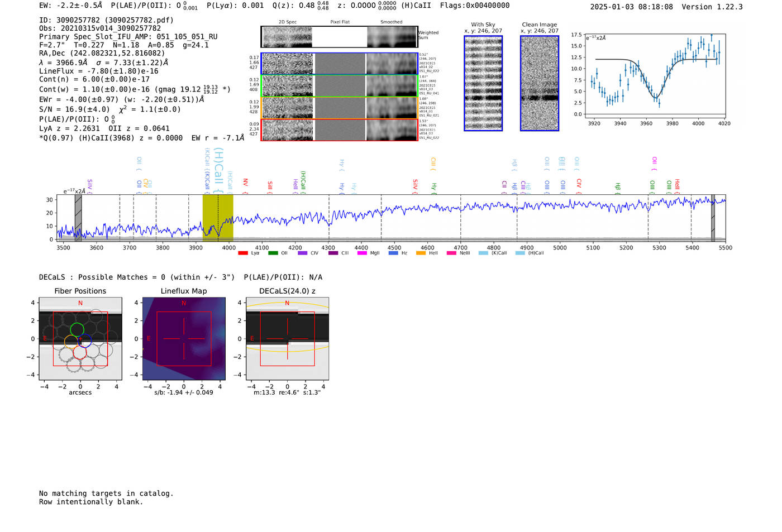Click the green OII legend swatch
Screen dimensions: 782x532
[x=273, y=253]
